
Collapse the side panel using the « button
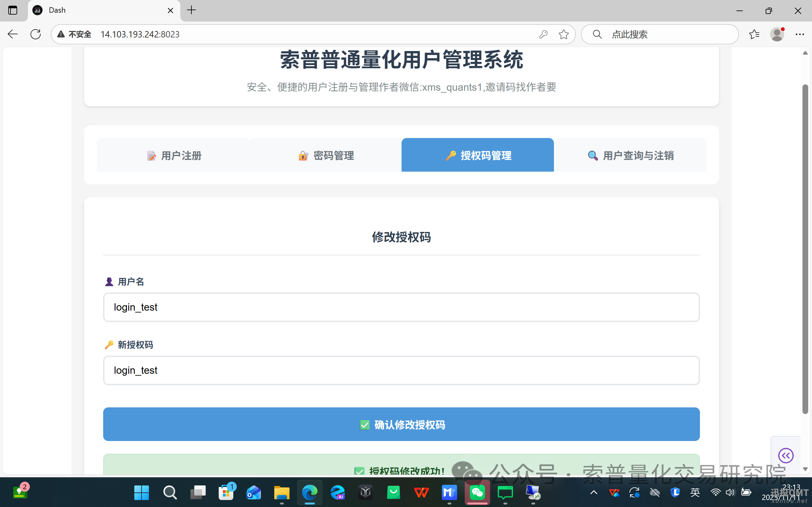click(x=786, y=455)
